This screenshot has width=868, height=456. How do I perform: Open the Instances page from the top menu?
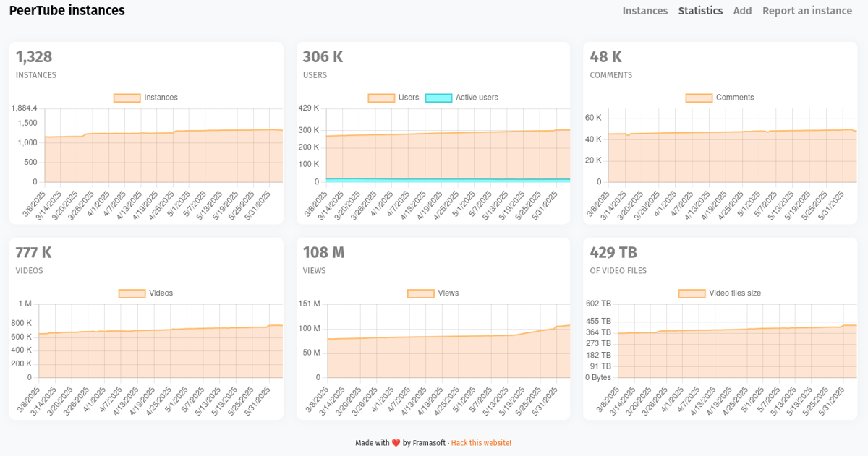[644, 10]
